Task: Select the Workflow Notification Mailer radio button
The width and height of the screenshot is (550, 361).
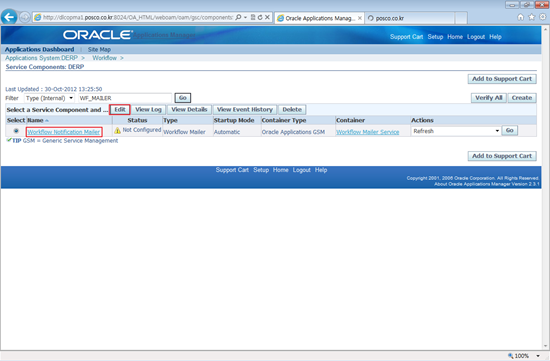Action: [x=16, y=131]
